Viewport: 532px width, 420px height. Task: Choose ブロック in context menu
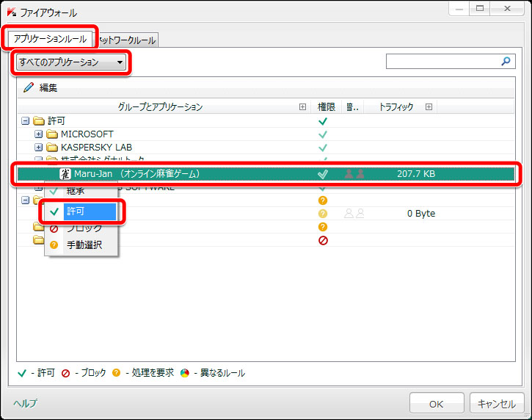pos(81,228)
